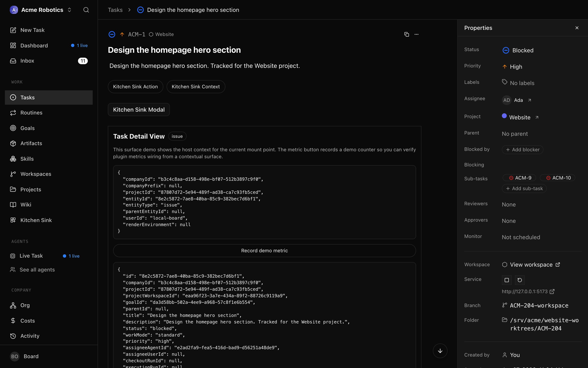588x368 pixels.
Task: Open the search icon in sidebar header
Action: coord(86,10)
